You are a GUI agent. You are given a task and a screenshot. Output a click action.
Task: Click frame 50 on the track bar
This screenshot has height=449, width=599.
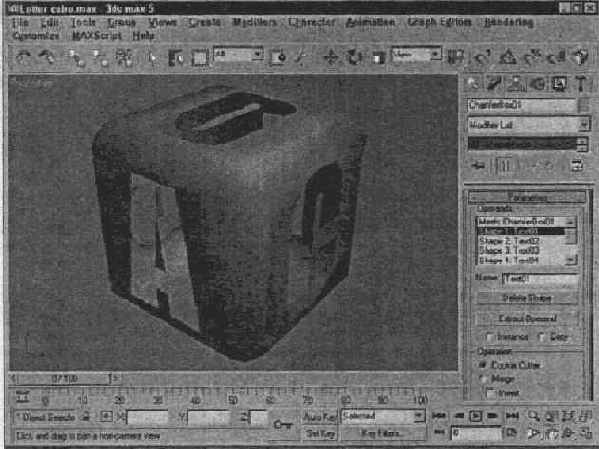coord(233,400)
